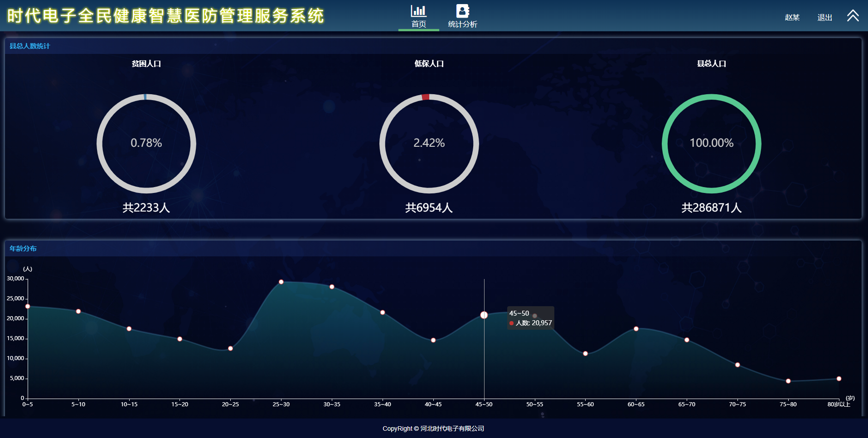Click the 60~65 age data point
868x438 pixels.
[636, 329]
